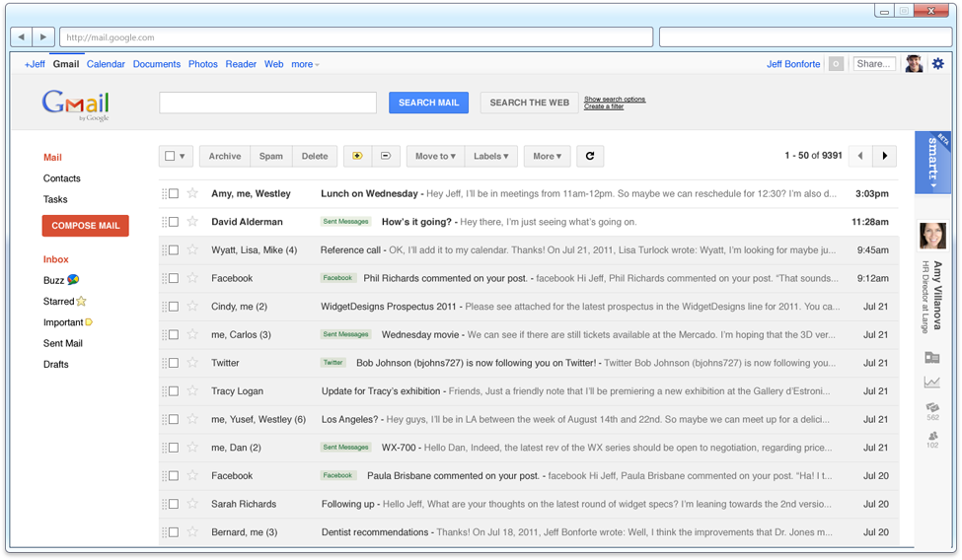Click the settings gear icon
This screenshot has height=560, width=962.
[937, 64]
